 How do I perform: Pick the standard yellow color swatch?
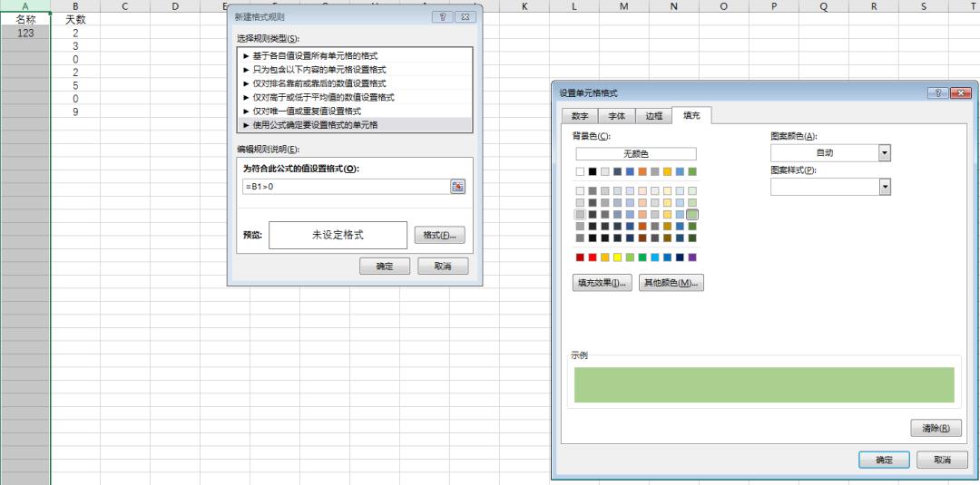[618, 257]
